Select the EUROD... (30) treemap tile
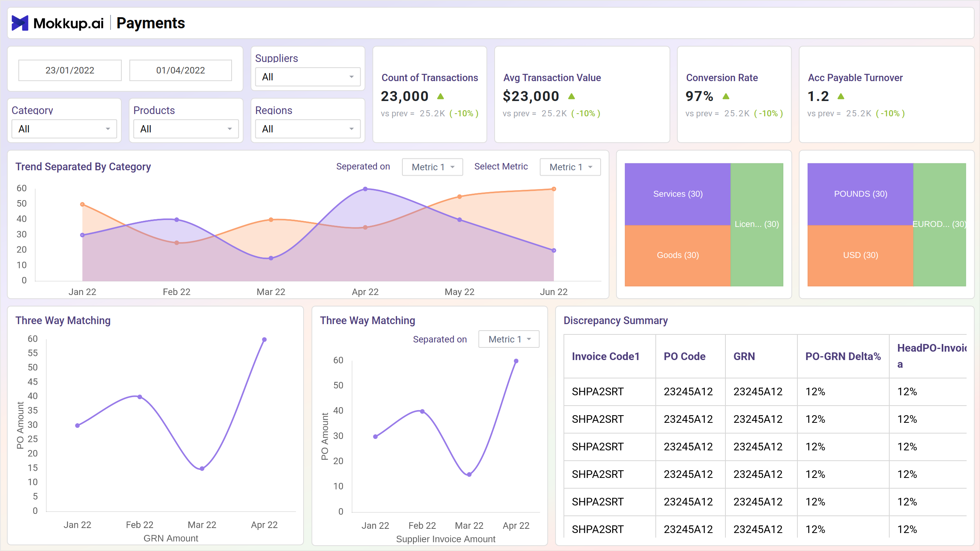 click(x=939, y=225)
